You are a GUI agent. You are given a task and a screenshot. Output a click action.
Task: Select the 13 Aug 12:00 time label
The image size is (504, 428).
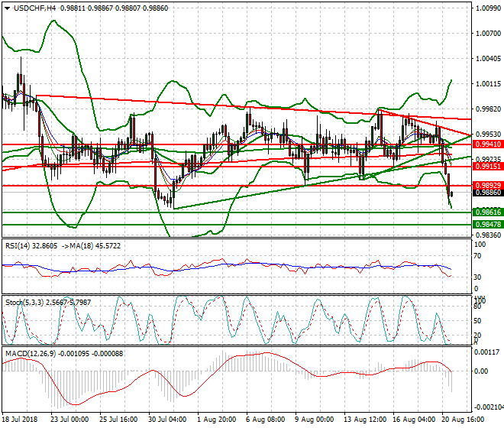point(365,420)
